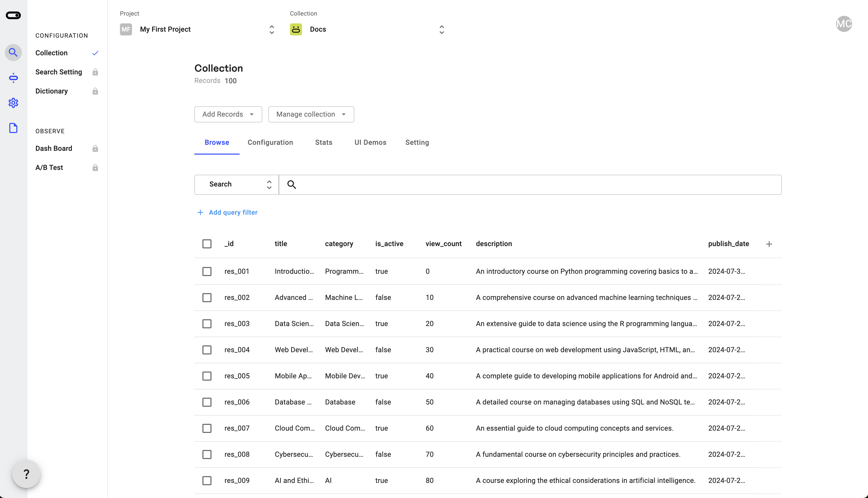
Task: Switch to the UI Demos tab
Action: (x=370, y=143)
